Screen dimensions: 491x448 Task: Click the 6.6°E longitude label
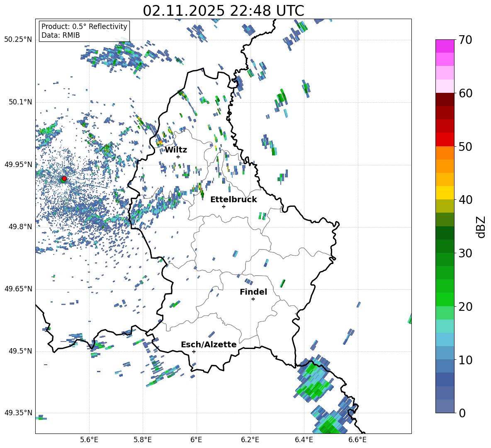point(357,440)
